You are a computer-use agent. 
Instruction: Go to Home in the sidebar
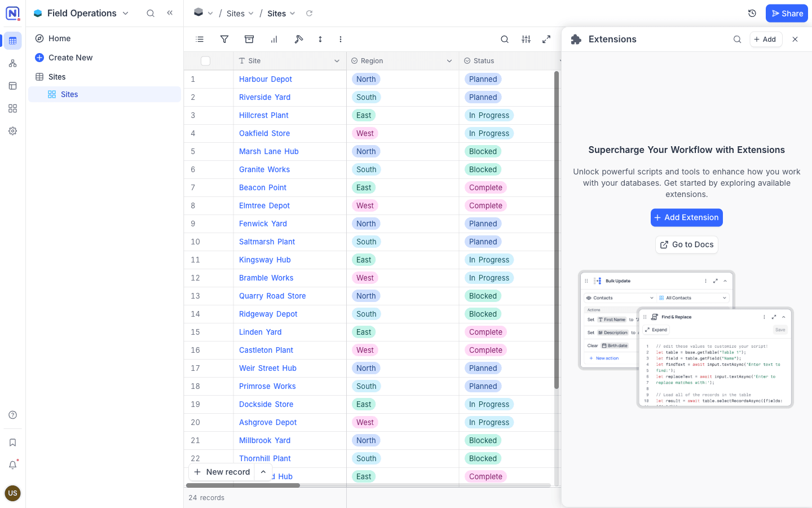point(105,38)
